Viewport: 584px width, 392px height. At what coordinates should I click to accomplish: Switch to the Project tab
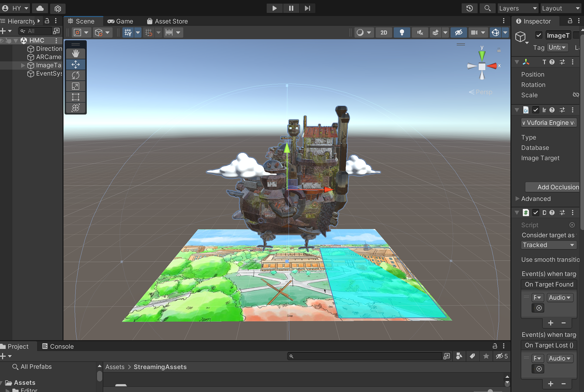(x=15, y=346)
